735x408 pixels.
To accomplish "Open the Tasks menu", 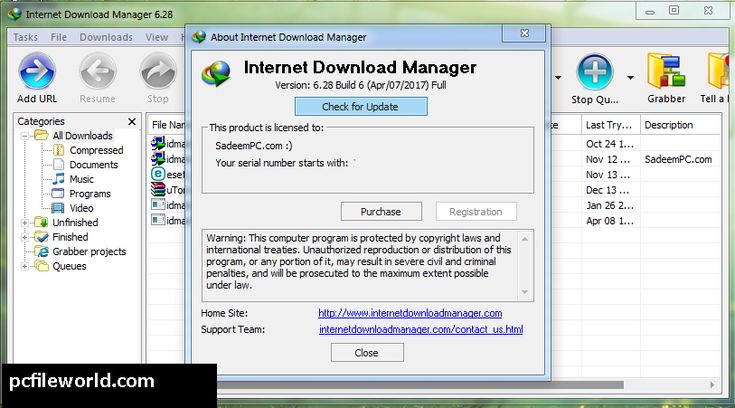I will 25,37.
